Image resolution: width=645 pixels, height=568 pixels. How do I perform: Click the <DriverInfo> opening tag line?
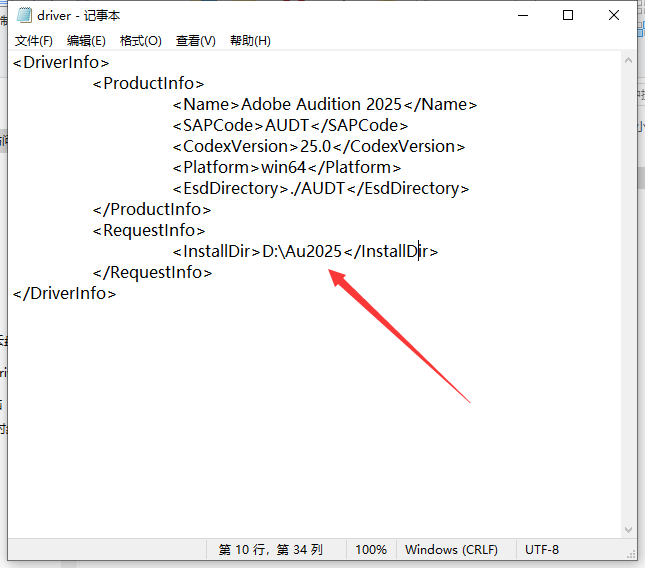point(61,63)
